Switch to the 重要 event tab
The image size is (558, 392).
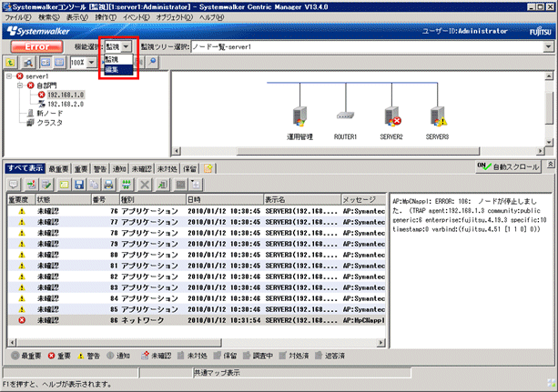pos(81,168)
